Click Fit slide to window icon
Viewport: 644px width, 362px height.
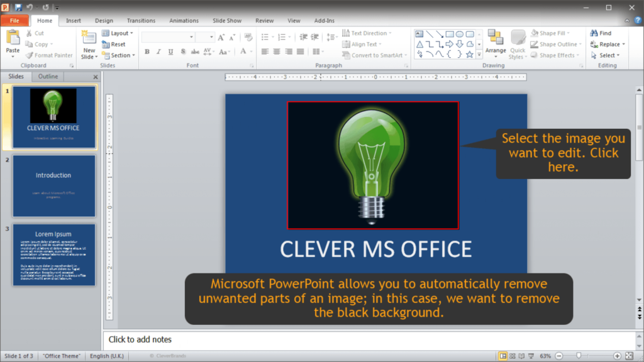629,356
